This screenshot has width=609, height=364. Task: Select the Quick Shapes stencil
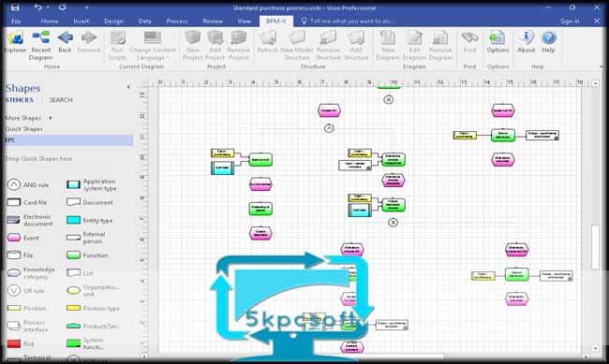click(x=24, y=129)
